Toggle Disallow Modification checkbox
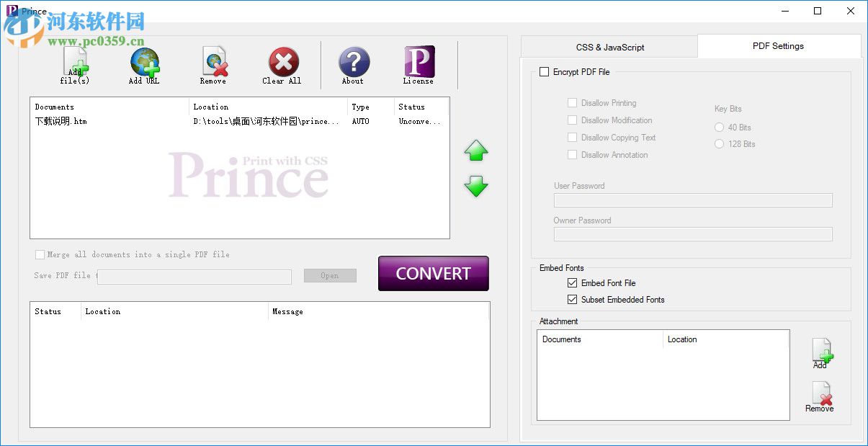 pos(572,120)
